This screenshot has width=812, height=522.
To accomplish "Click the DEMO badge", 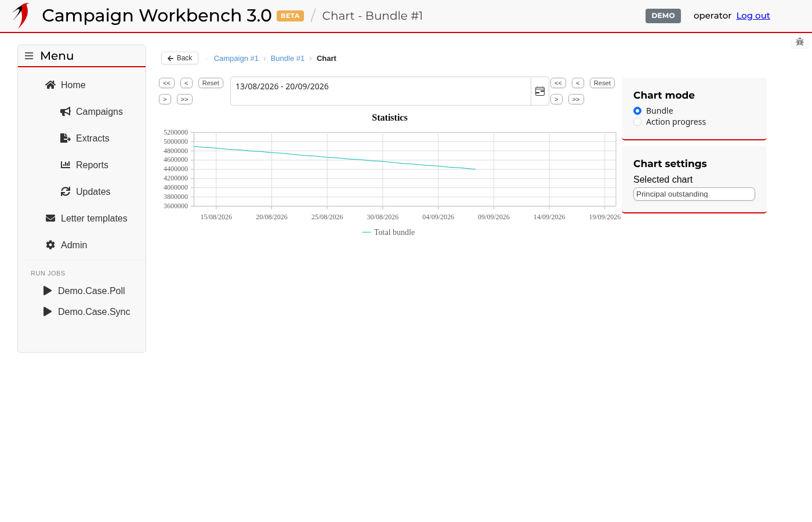I will (663, 16).
